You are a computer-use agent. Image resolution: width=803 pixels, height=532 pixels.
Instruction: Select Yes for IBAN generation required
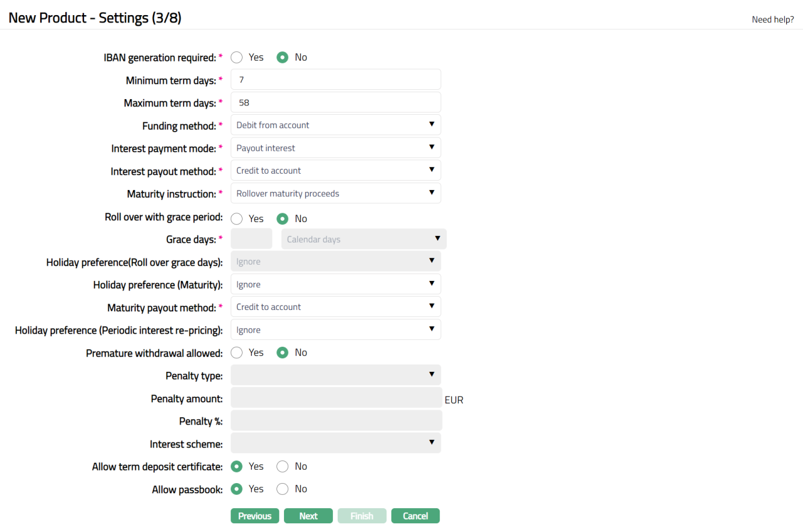click(x=237, y=58)
